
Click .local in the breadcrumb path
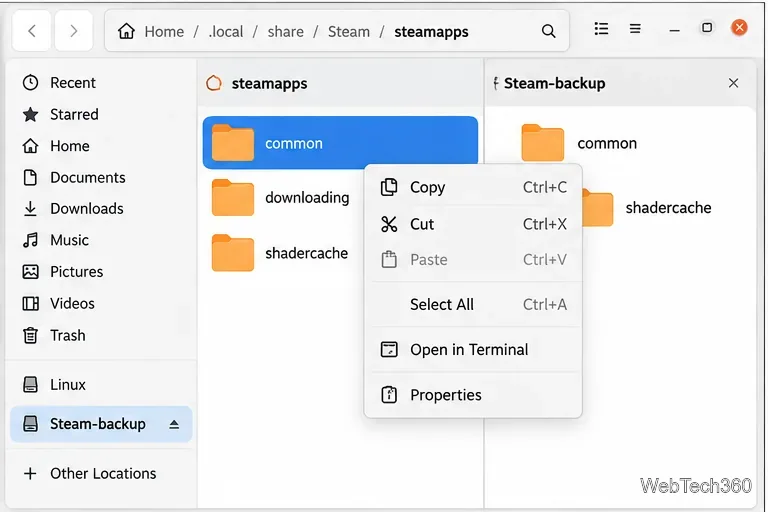point(226,32)
